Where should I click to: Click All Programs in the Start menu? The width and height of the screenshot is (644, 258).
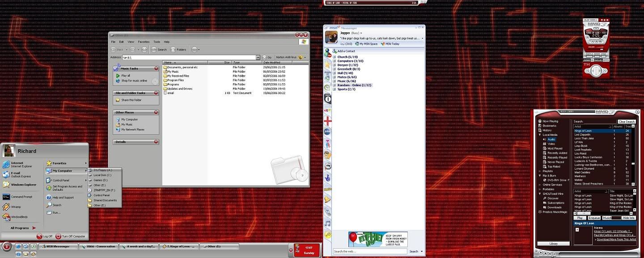tap(23, 228)
